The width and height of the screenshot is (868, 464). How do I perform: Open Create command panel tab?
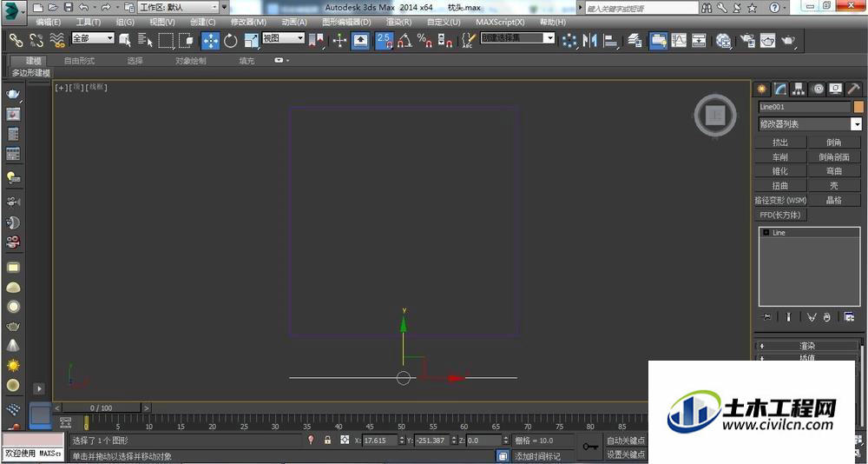[762, 89]
